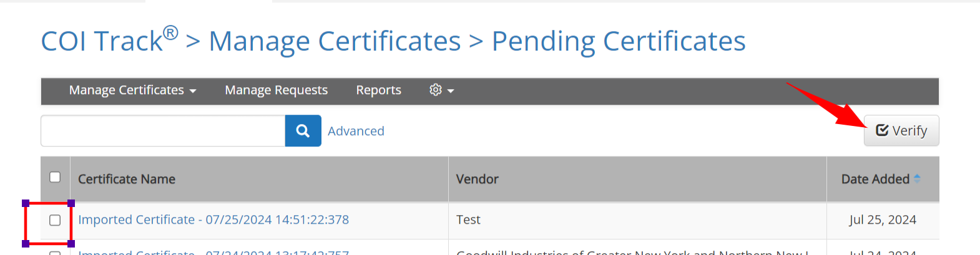Go to COI Track breadcrumb link
Viewport: 980px width, 255px height.
110,41
